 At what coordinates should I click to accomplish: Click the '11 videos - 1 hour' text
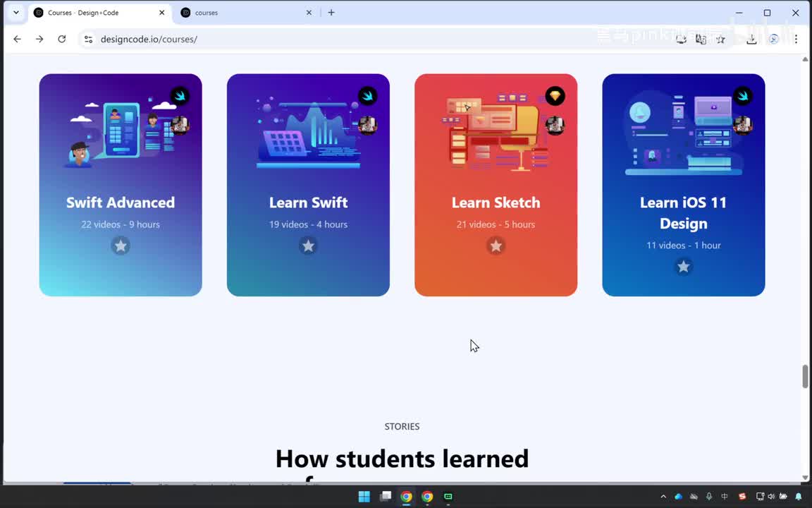click(x=684, y=246)
